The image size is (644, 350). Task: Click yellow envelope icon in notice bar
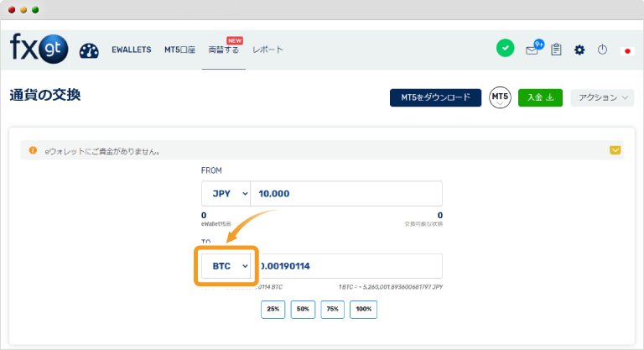point(615,150)
